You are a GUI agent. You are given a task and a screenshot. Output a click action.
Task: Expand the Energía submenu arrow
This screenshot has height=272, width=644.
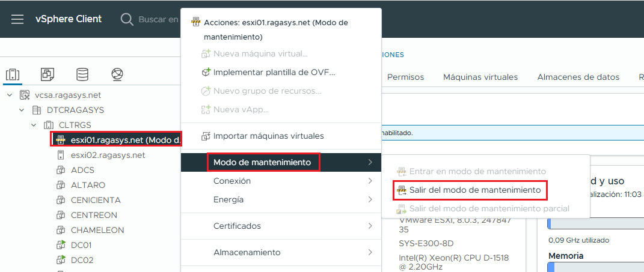tap(370, 200)
